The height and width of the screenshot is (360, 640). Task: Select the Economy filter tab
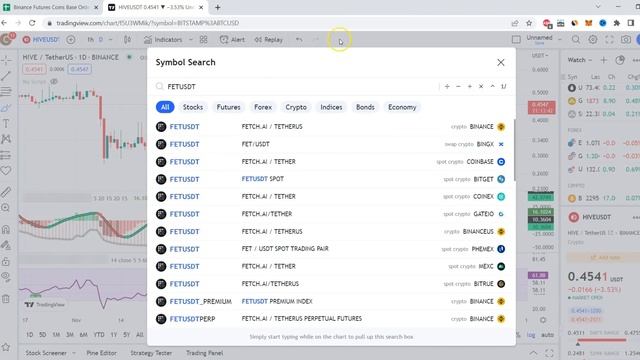click(x=402, y=107)
